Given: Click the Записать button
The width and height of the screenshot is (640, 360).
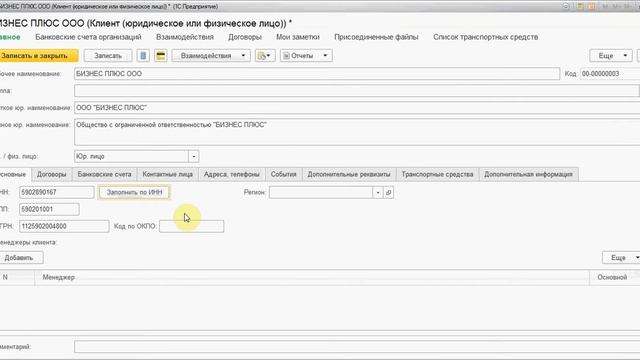Looking at the screenshot, I should [x=108, y=56].
